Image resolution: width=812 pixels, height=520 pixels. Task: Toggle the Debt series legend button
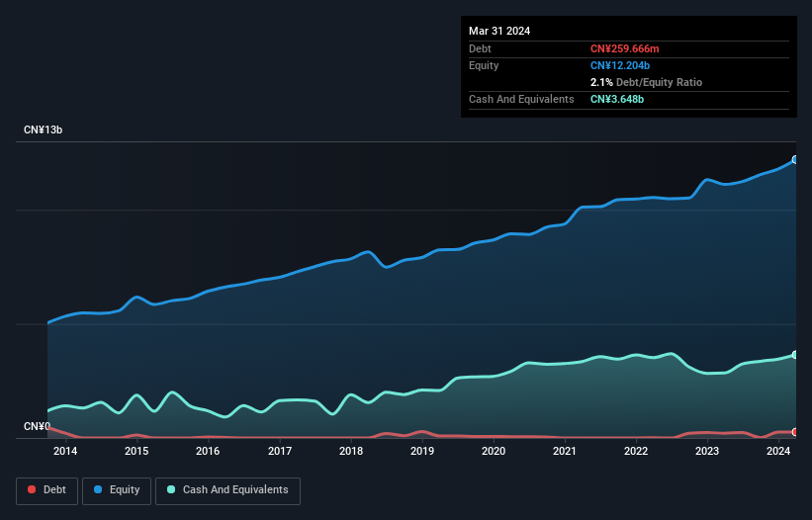click(46, 490)
